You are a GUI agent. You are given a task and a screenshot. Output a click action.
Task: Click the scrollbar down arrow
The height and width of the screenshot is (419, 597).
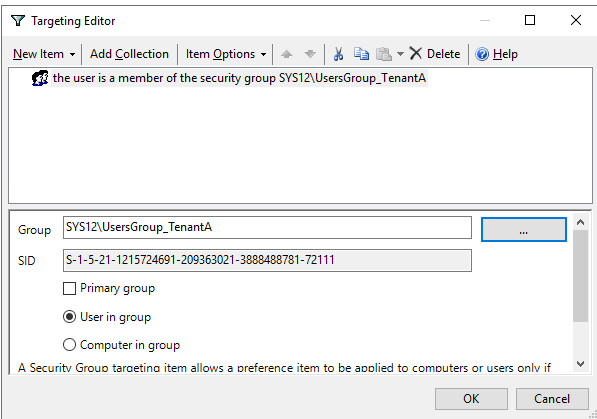click(x=580, y=364)
